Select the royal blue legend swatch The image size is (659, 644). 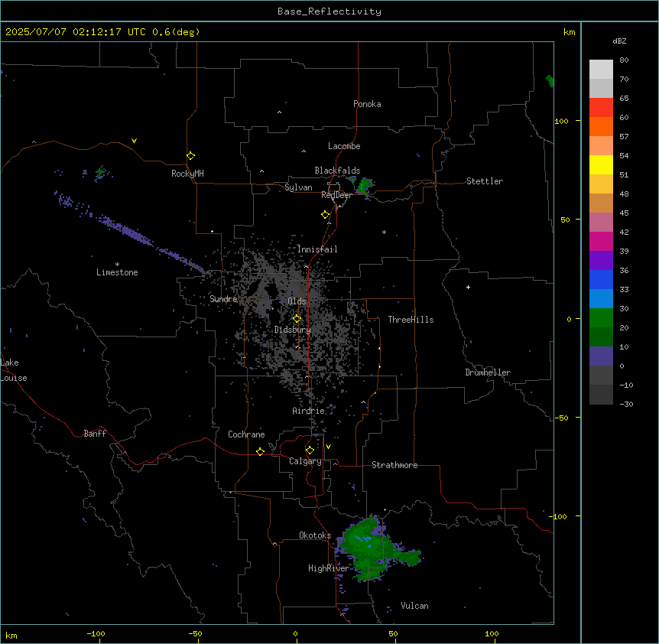[x=601, y=279]
